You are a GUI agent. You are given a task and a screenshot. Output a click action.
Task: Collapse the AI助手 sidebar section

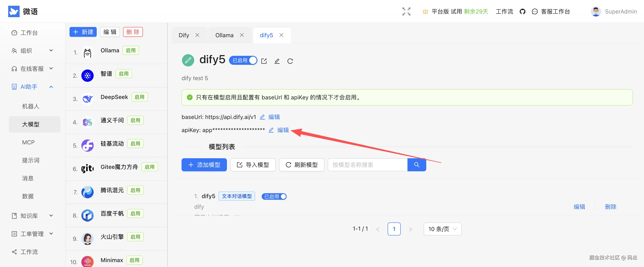(51, 87)
